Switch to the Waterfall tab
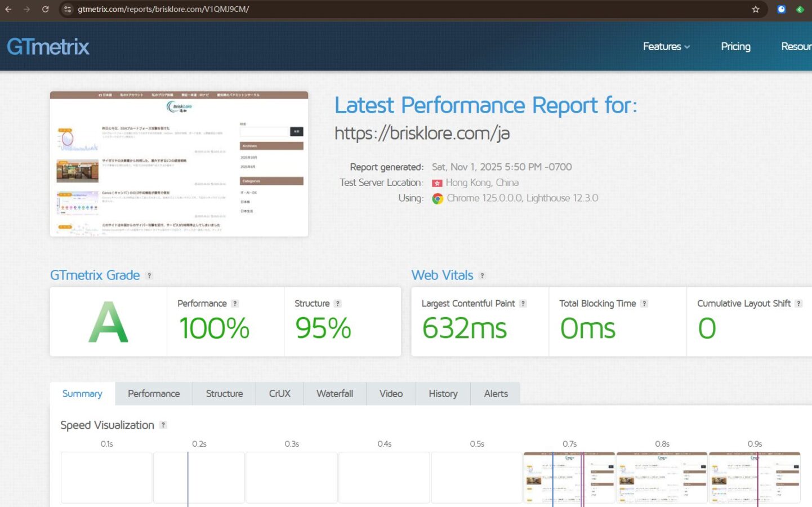 [x=334, y=394]
